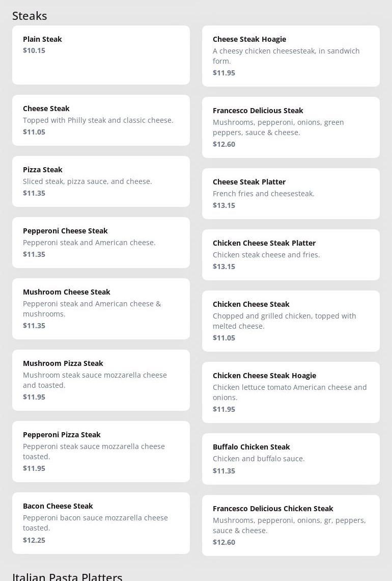Click the $12.25 Bacon Cheese Steak price

coord(34,540)
